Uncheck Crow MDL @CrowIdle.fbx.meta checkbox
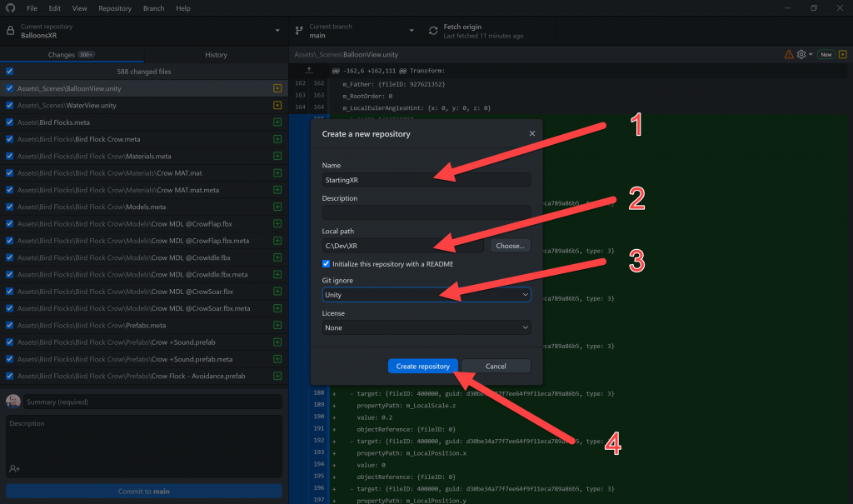853x504 pixels. coord(9,274)
